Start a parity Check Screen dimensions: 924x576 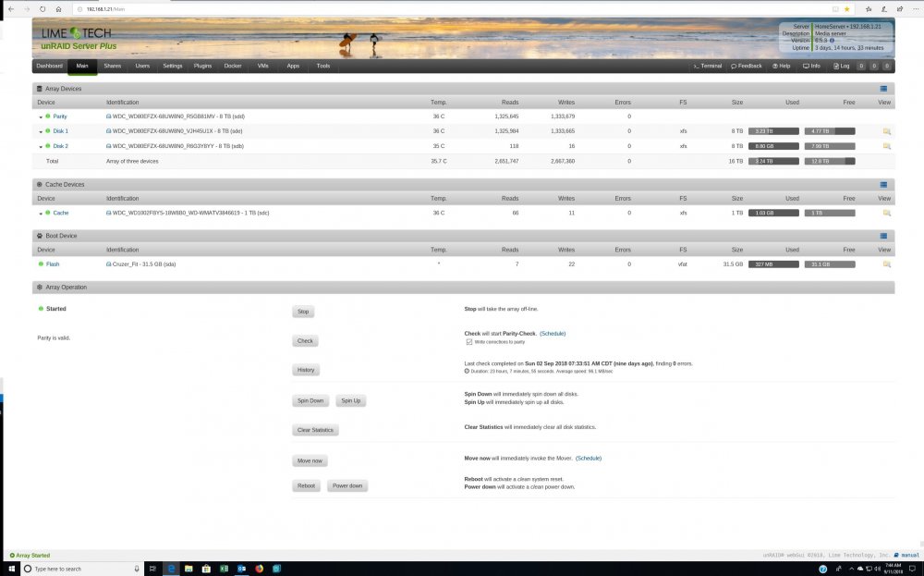click(x=305, y=341)
